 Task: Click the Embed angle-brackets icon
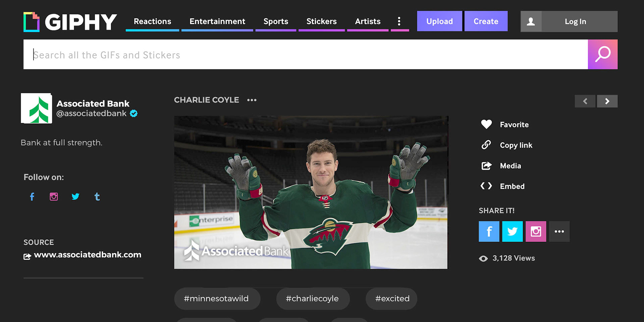pyautogui.click(x=486, y=186)
